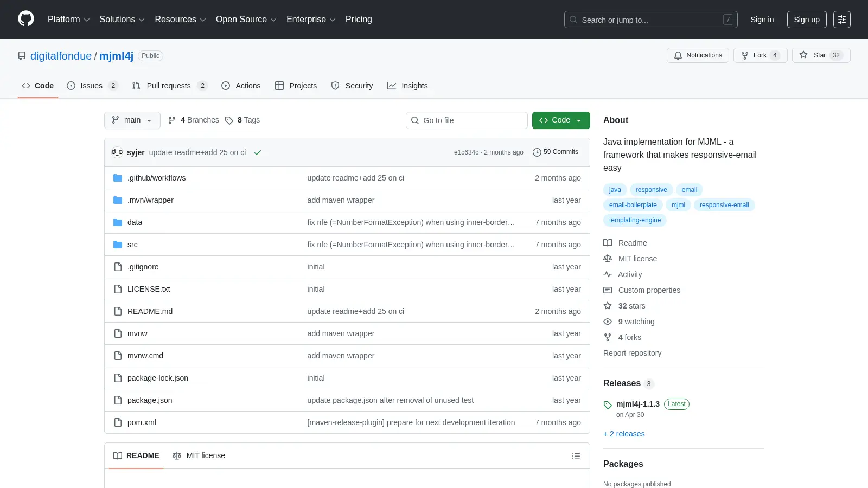View the 8 Tags list
This screenshot has width=868, height=488.
[x=242, y=120]
